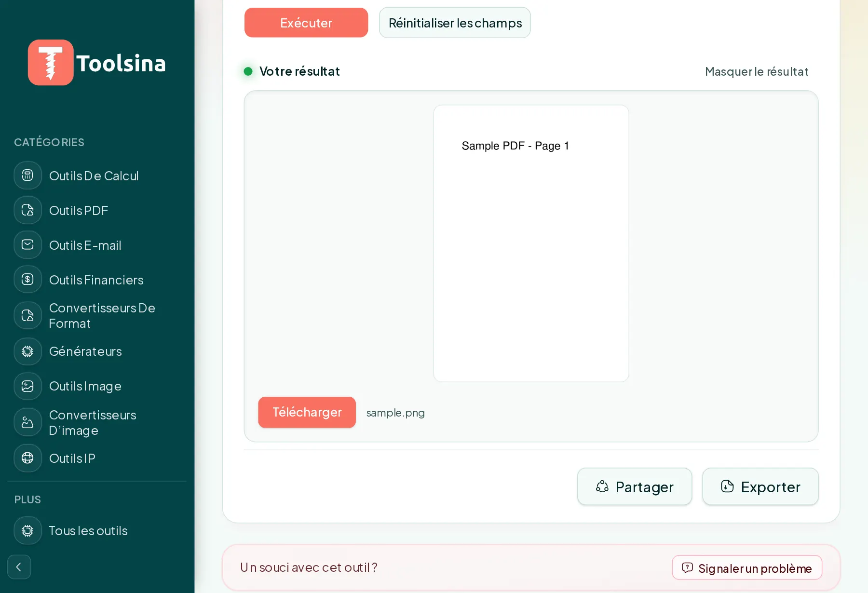The image size is (868, 593).
Task: Open the Toolsina home text link
Action: point(121,63)
